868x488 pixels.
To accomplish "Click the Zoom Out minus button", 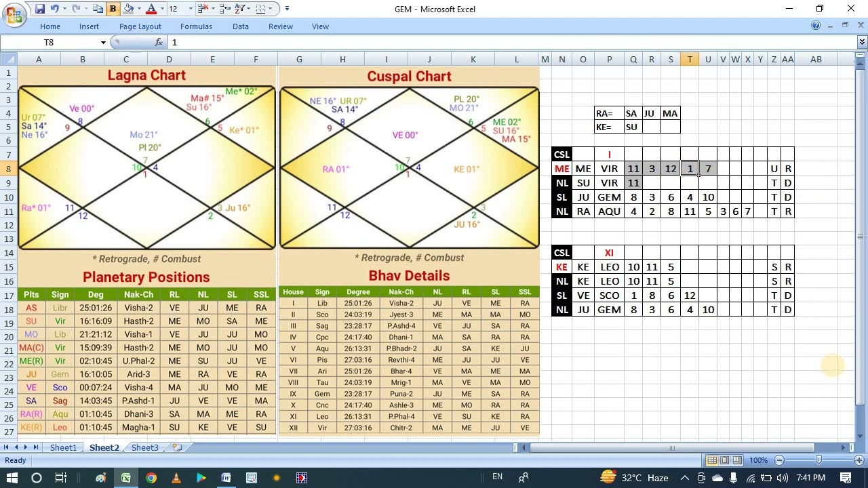I will click(778, 460).
